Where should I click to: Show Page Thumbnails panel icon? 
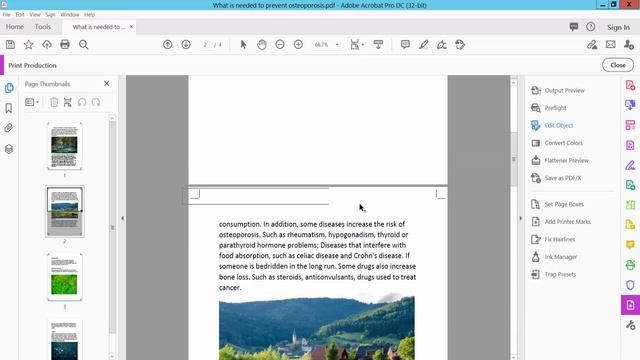pyautogui.click(x=9, y=88)
